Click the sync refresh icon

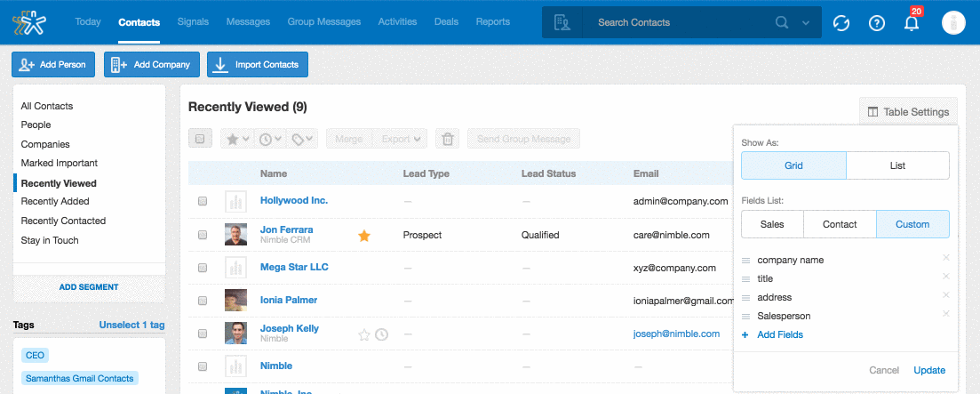click(x=841, y=23)
